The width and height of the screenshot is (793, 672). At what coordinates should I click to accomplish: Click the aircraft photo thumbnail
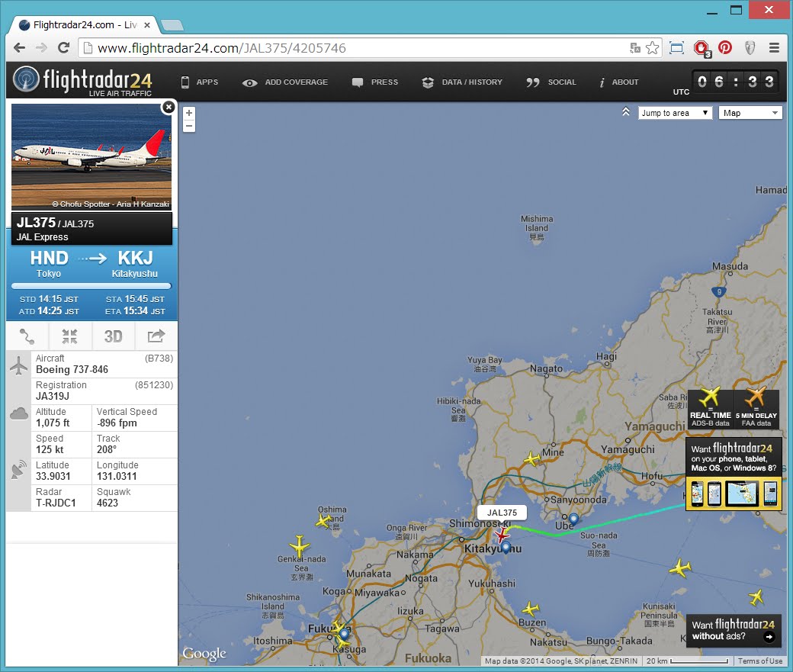[91, 157]
